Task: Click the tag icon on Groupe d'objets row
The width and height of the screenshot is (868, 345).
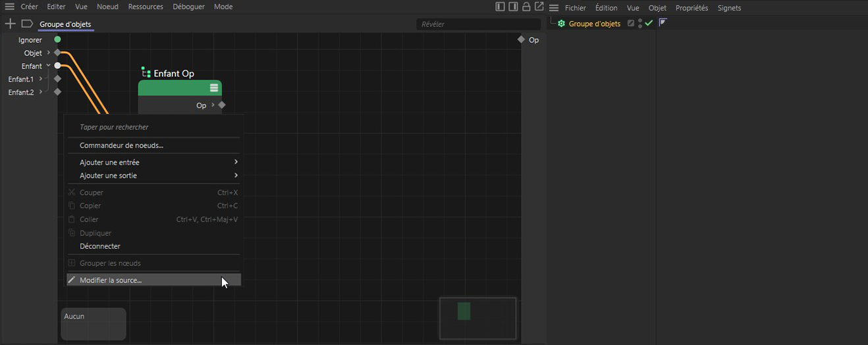Action: [663, 23]
